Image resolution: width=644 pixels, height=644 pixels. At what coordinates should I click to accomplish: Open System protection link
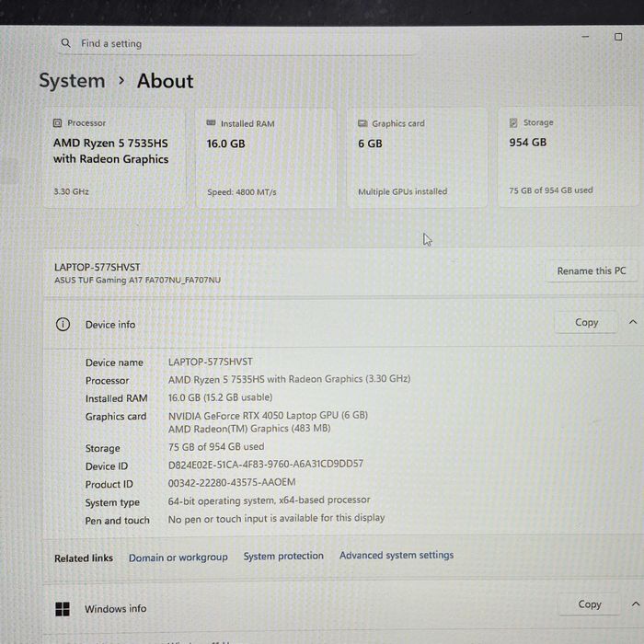pyautogui.click(x=283, y=556)
